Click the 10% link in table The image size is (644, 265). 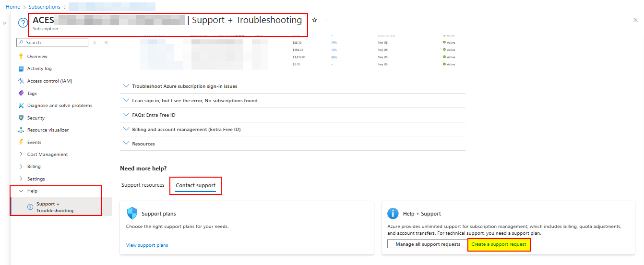[334, 50]
